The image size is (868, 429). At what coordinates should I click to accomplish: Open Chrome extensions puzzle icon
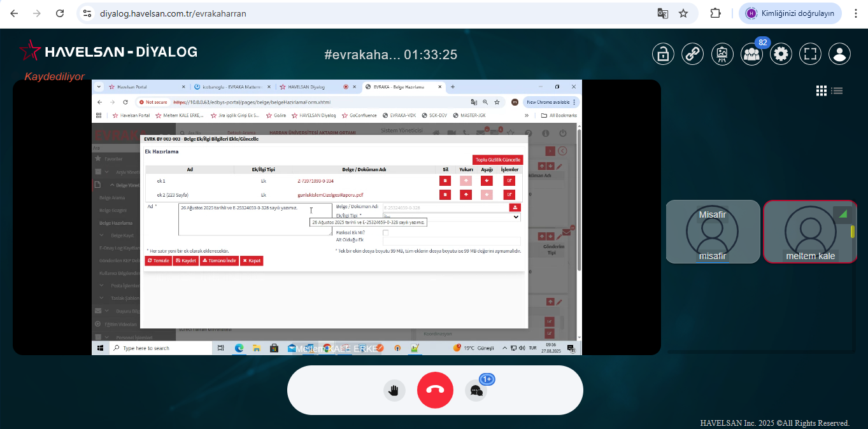[715, 13]
